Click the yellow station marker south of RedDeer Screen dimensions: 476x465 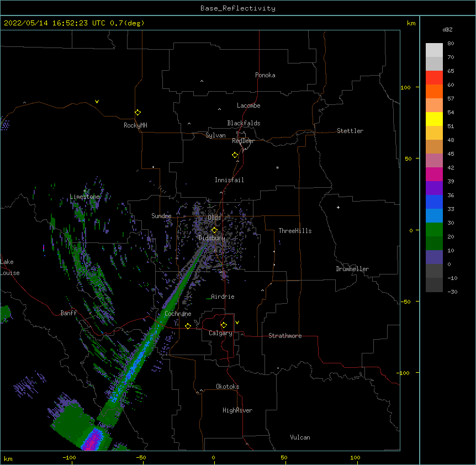pos(235,155)
